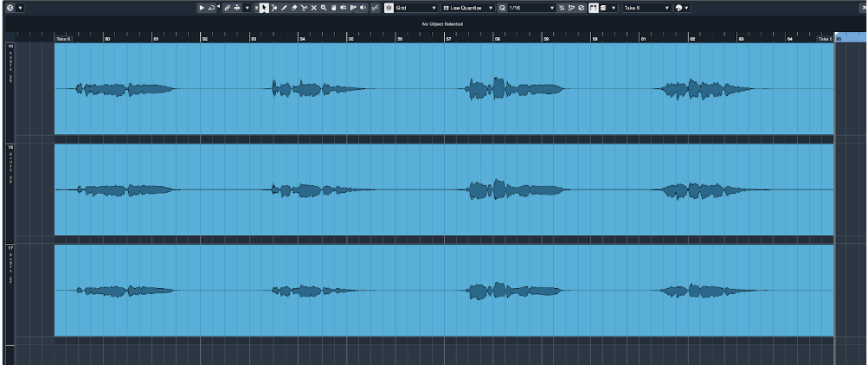Select the Split scissors tool
This screenshot has height=365, width=868.
(x=304, y=8)
